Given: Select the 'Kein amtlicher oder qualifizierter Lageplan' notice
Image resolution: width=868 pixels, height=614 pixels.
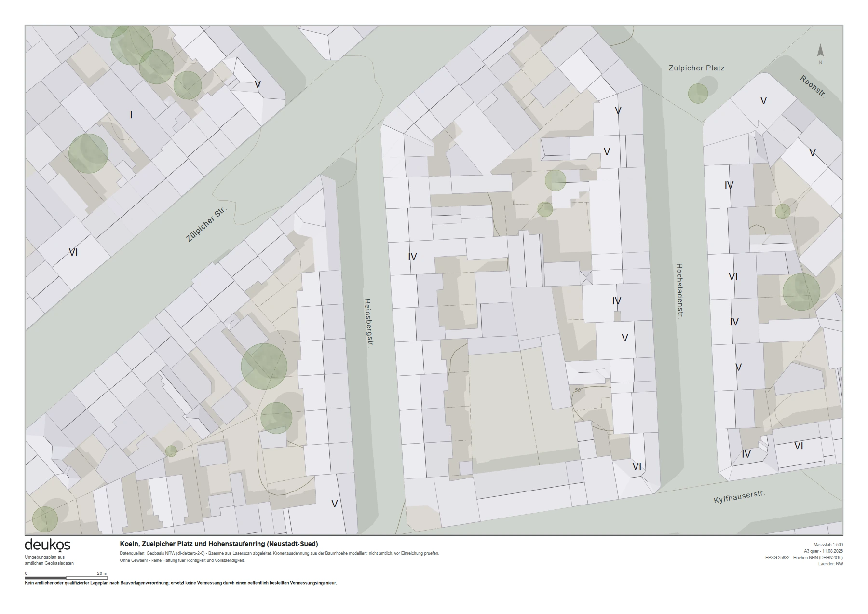Looking at the screenshot, I should 181,583.
